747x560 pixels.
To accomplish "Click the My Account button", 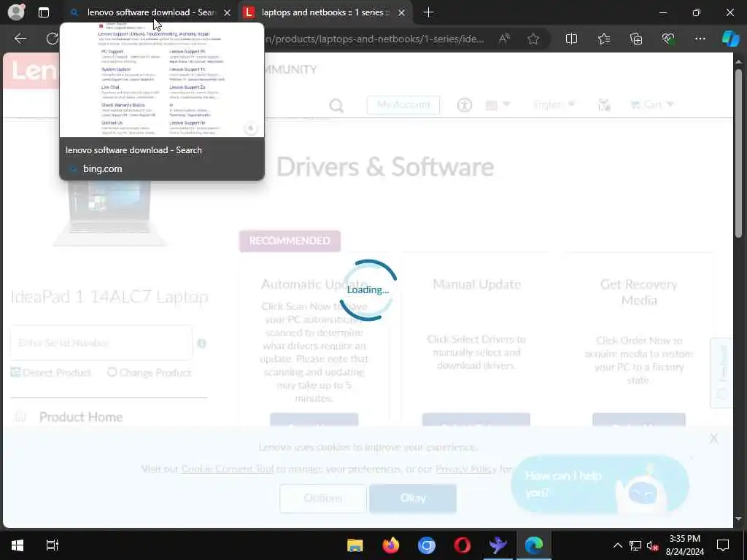I will coord(403,105).
